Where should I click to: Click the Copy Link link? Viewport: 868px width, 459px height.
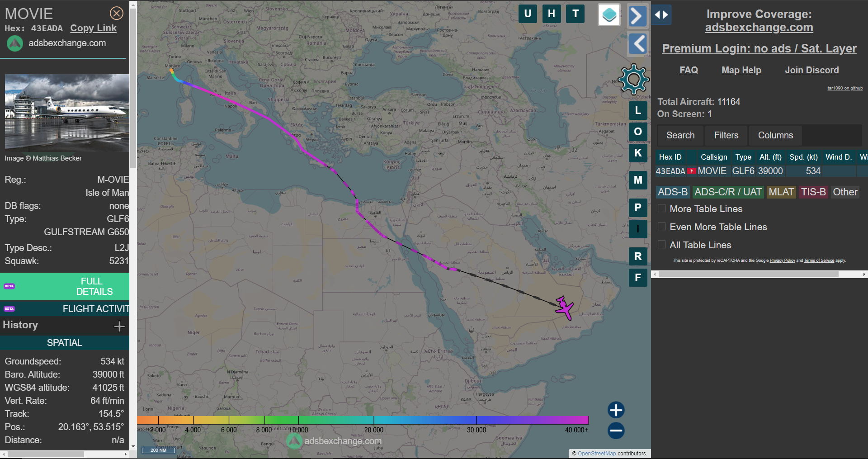click(93, 28)
